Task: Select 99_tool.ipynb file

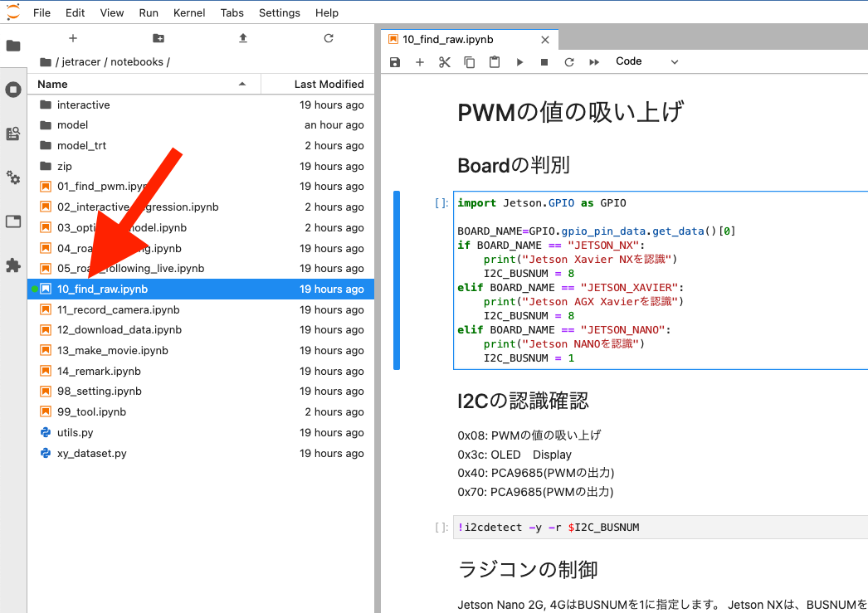Action: (x=201, y=411)
